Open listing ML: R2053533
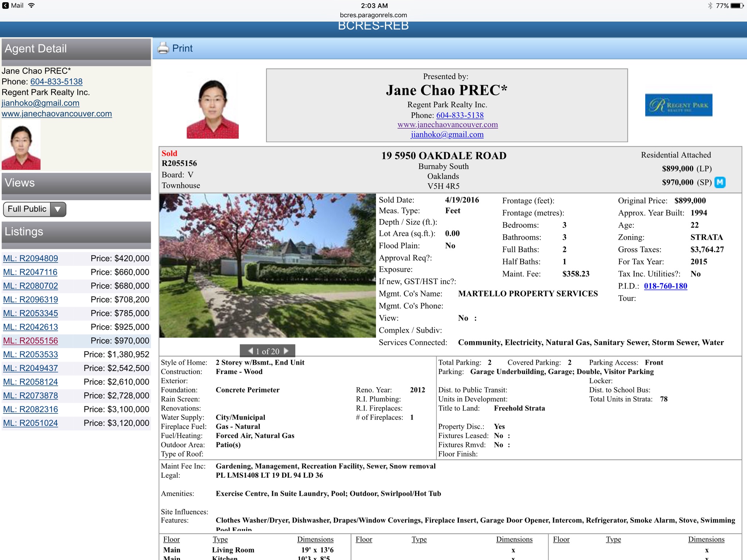The image size is (747, 560). tap(31, 354)
